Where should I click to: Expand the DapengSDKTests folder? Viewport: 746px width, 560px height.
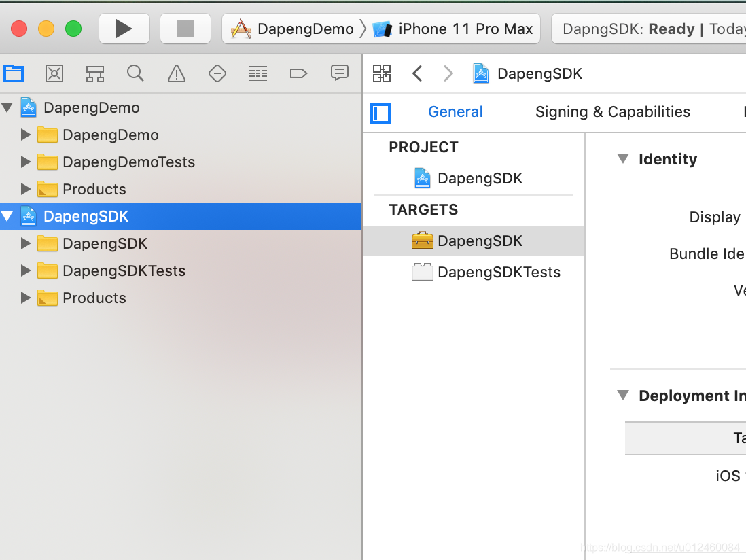click(26, 270)
